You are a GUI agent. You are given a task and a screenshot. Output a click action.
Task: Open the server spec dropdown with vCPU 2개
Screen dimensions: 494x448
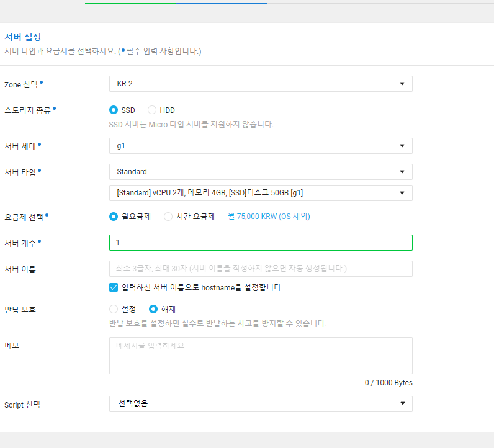click(261, 193)
